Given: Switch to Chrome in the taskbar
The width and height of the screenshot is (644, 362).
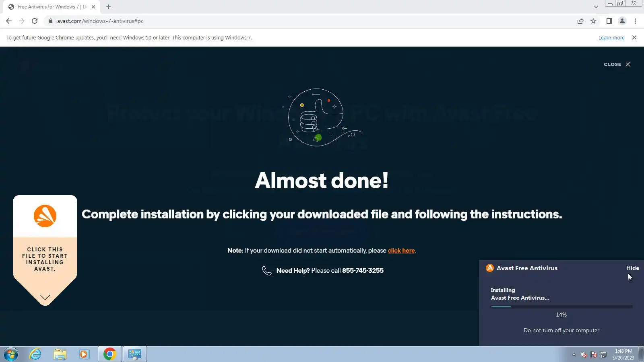Looking at the screenshot, I should [109, 354].
